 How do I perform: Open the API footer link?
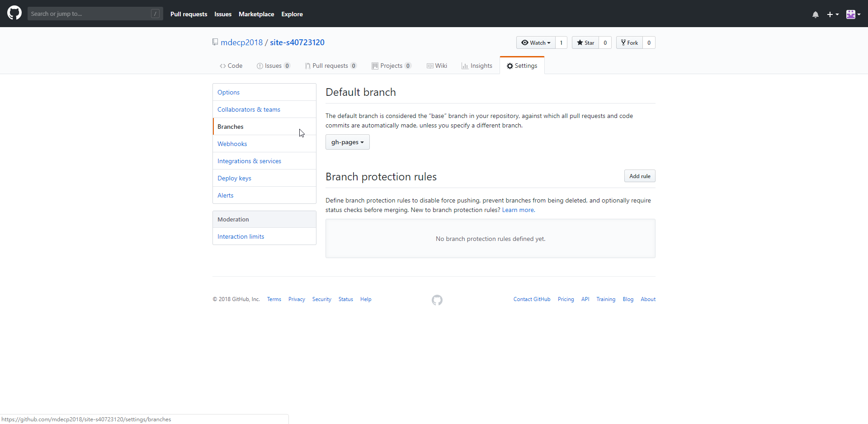point(585,299)
